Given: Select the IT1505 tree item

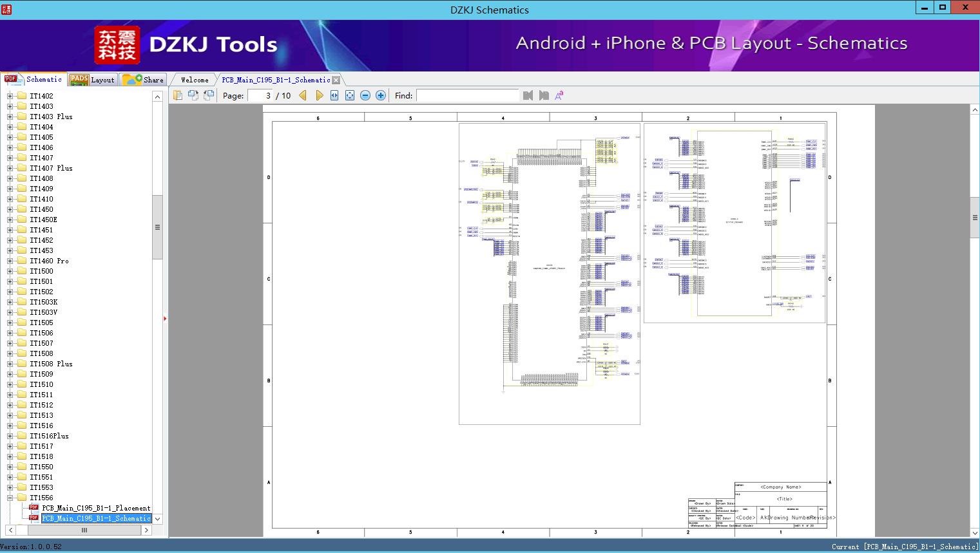Looking at the screenshot, I should tap(41, 323).
